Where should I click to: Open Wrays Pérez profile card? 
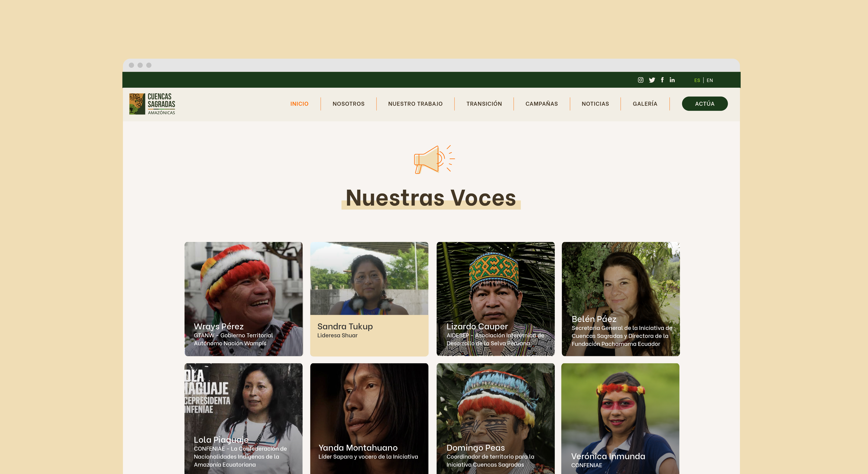click(243, 299)
